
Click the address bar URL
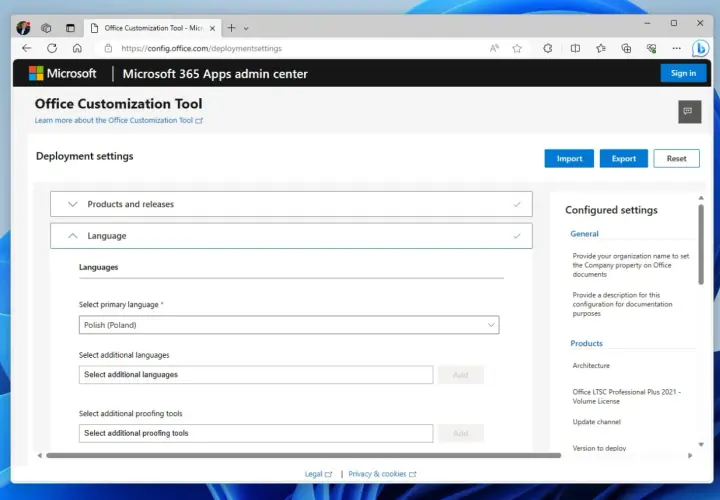(201, 48)
